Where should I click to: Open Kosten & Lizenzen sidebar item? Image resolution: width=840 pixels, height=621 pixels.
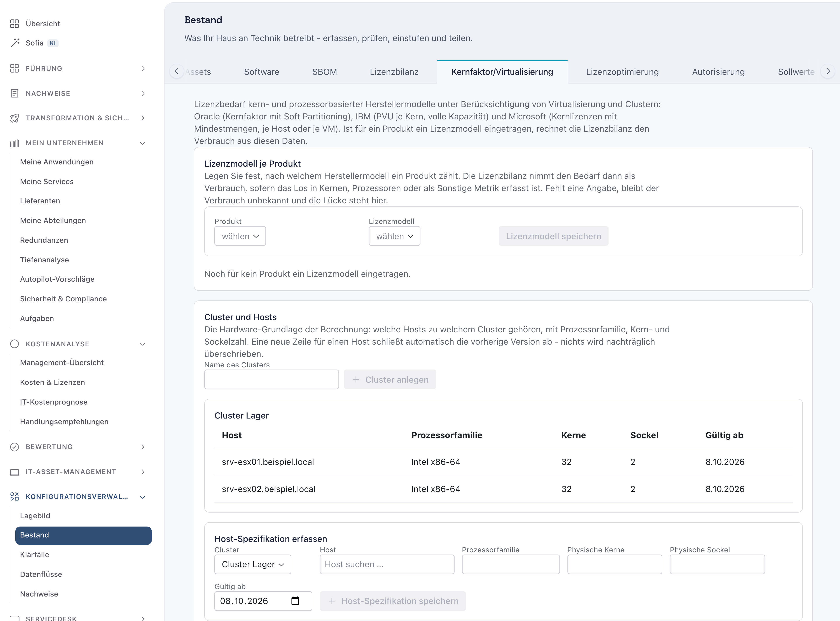click(53, 382)
